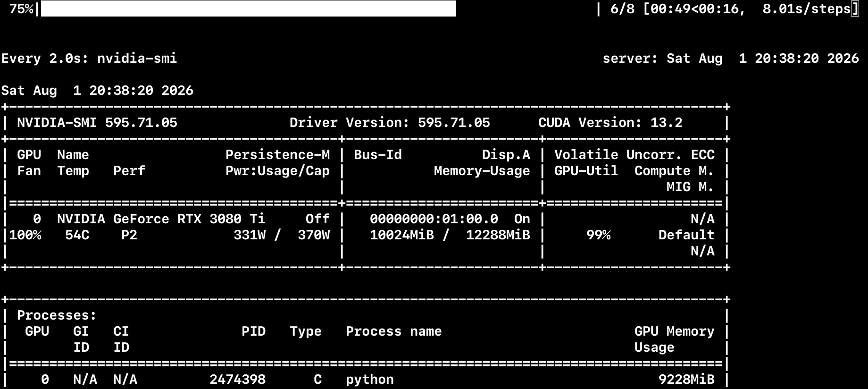This screenshot has height=389, width=868.
Task: Click the "00000000:01:00.0" bus ID value
Action: coord(434,219)
